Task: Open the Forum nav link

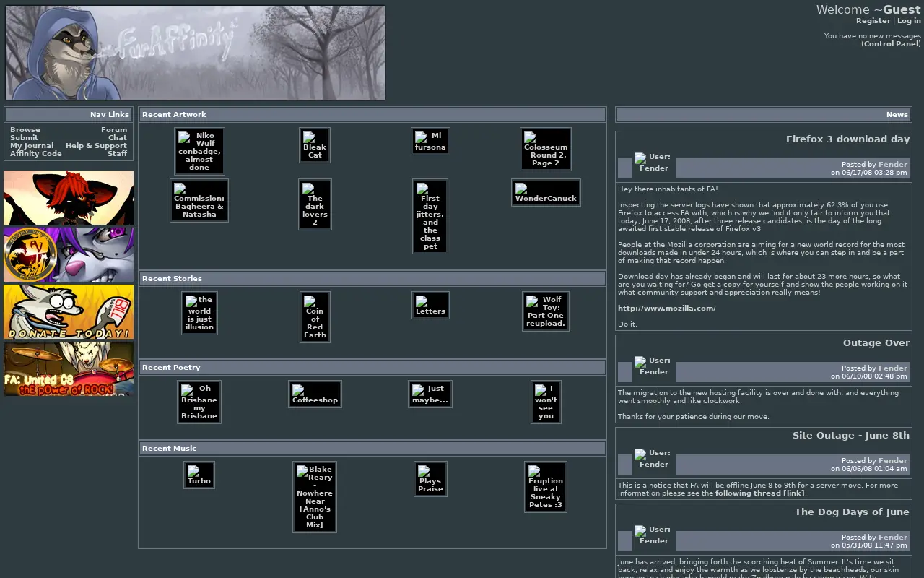Action: [x=114, y=130]
